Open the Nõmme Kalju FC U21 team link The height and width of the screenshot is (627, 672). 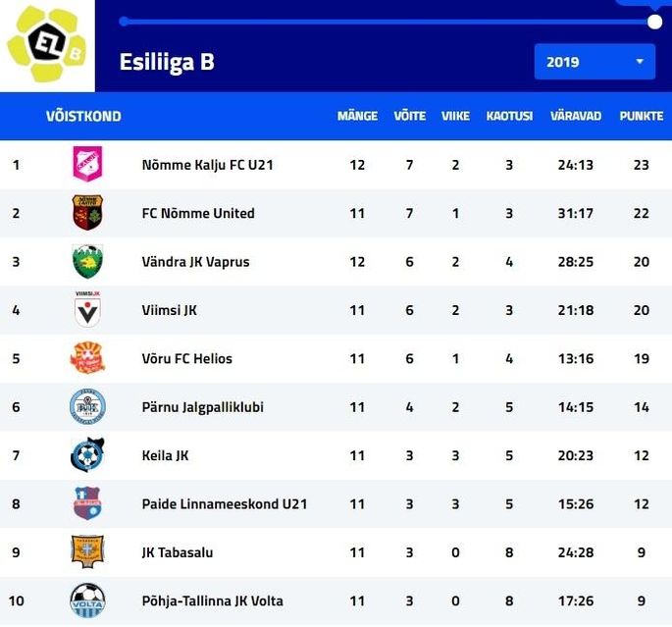click(x=207, y=165)
